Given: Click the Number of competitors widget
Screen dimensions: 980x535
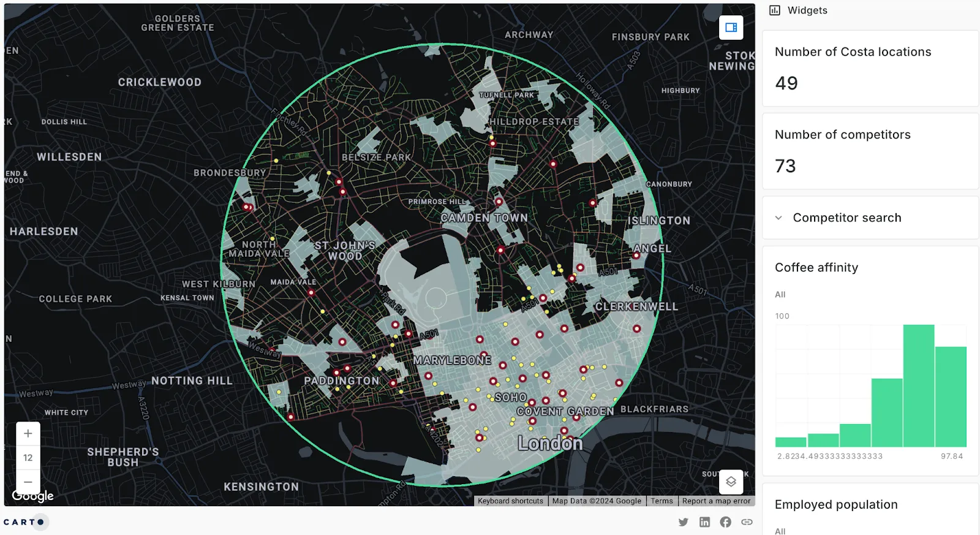Looking at the screenshot, I should click(870, 151).
